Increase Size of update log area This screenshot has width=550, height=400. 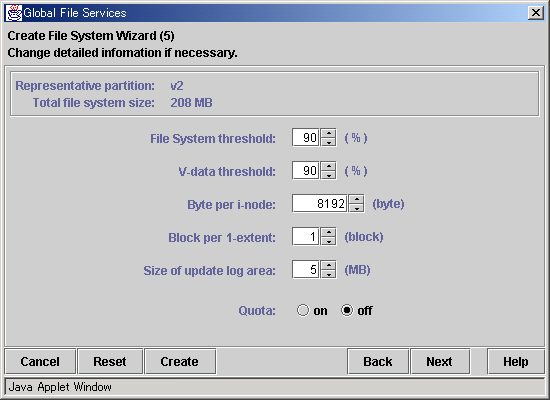(328, 265)
